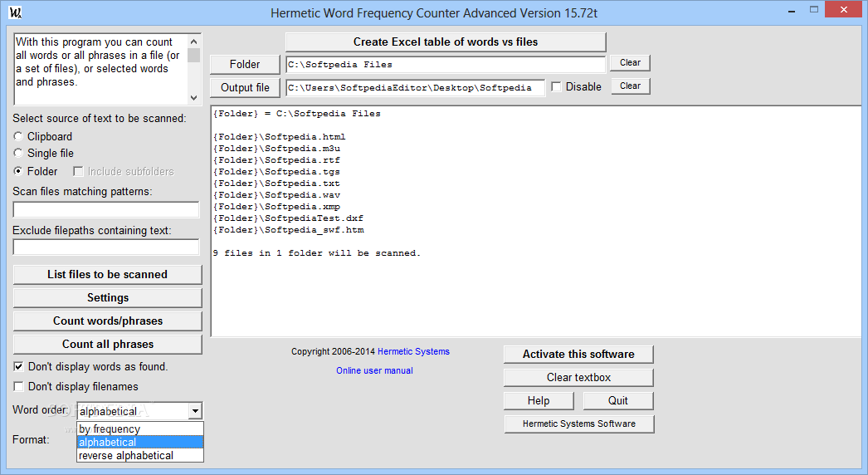Click the Softpedia.tgs line in the file list

point(277,172)
